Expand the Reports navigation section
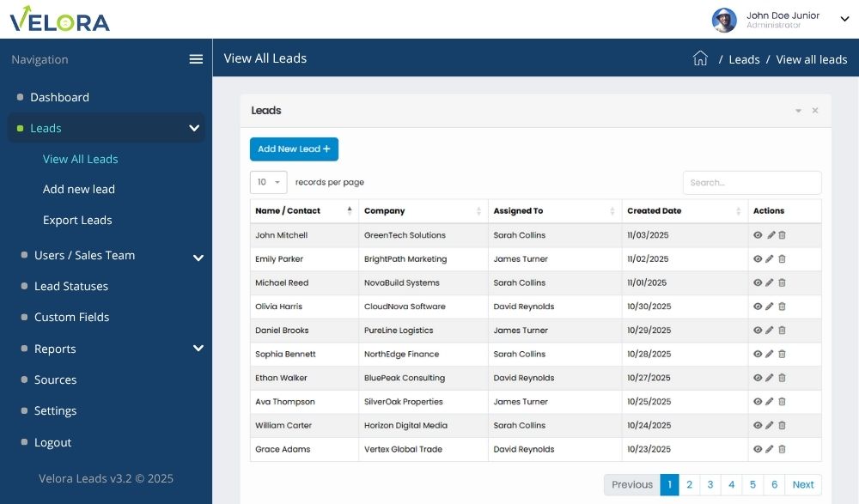Viewport: 859px width, 504px height. (x=198, y=349)
